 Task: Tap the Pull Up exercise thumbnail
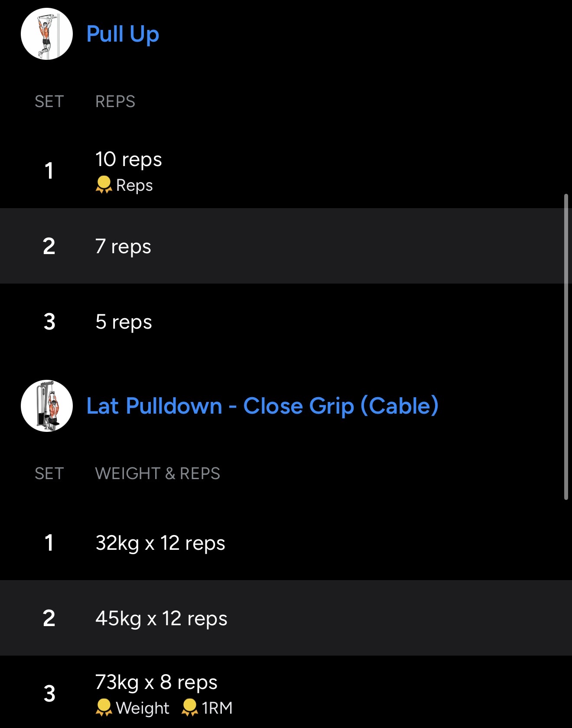coord(47,34)
